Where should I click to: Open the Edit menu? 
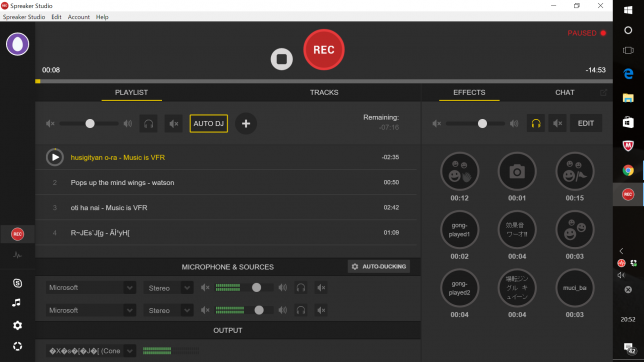click(x=56, y=17)
